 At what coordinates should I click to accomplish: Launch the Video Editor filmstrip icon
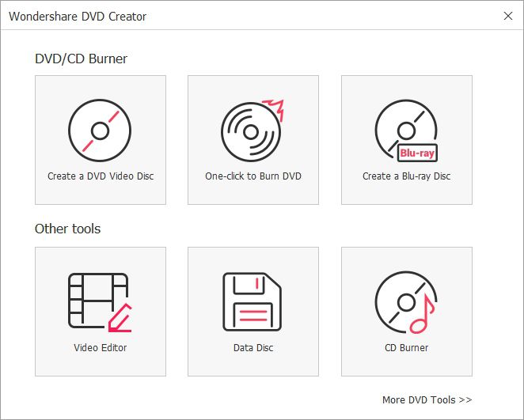98,301
